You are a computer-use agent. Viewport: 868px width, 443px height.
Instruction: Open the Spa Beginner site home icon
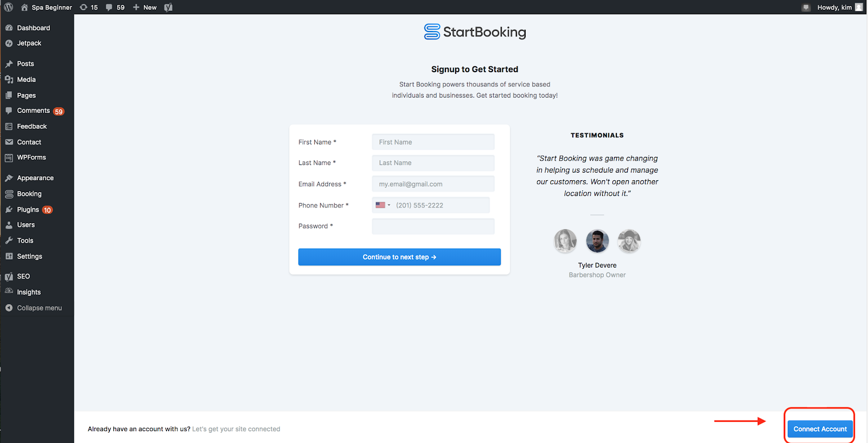click(x=24, y=7)
